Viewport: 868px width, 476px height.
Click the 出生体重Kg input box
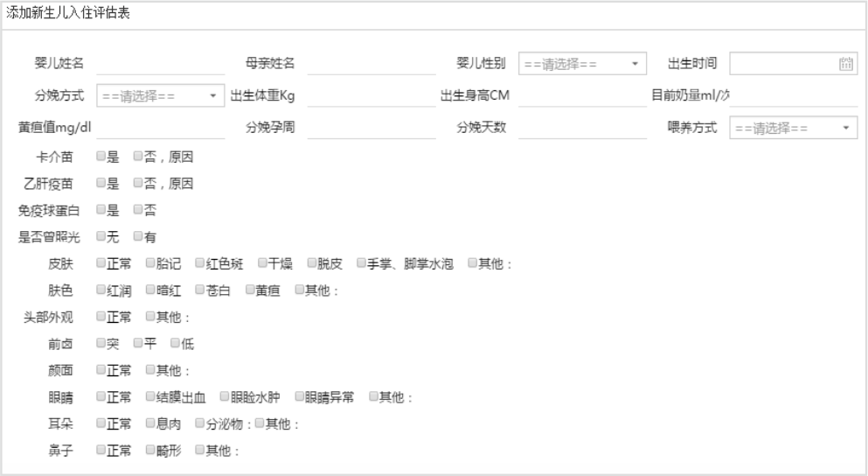tap(371, 95)
